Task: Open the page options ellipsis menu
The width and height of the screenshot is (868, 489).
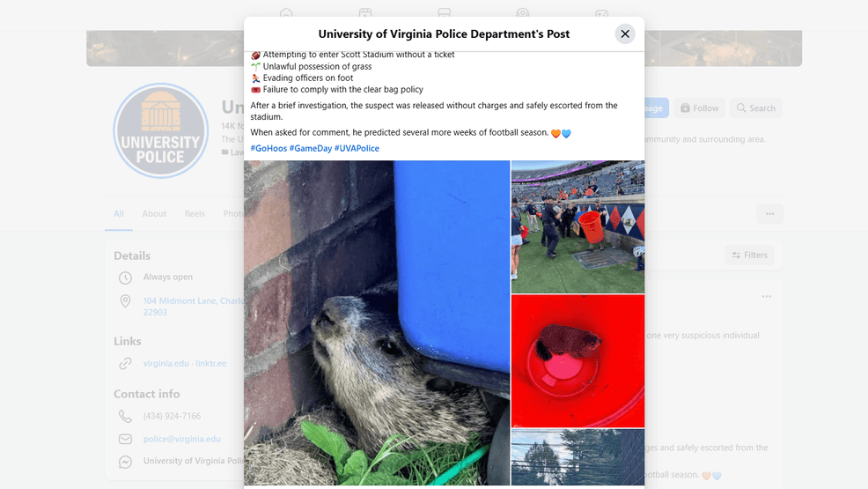Action: 770,214
